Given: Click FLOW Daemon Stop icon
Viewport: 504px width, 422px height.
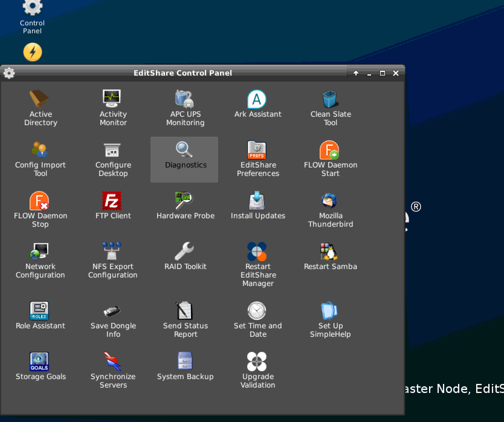Looking at the screenshot, I should pos(39,200).
